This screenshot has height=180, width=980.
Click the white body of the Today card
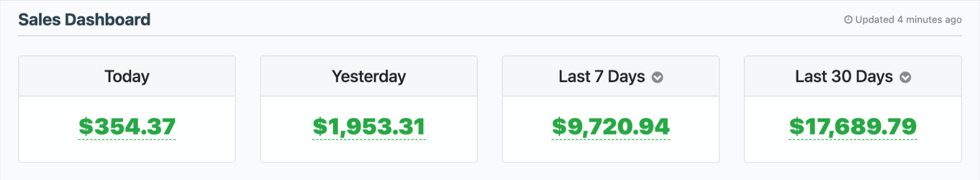click(127, 129)
